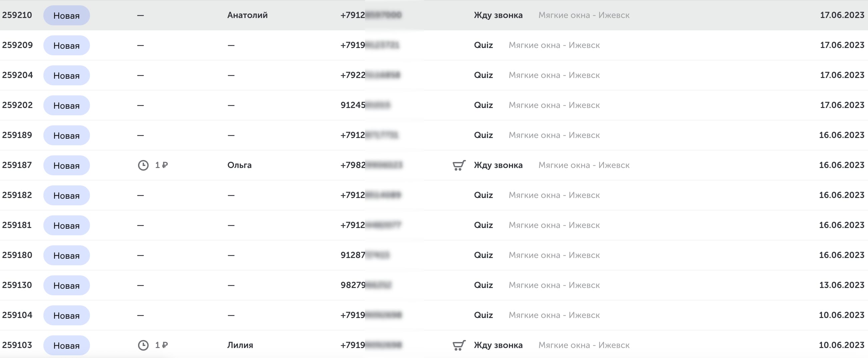Open status badge Новая for order 259181
Viewport: 868px width, 358px height.
pos(66,225)
